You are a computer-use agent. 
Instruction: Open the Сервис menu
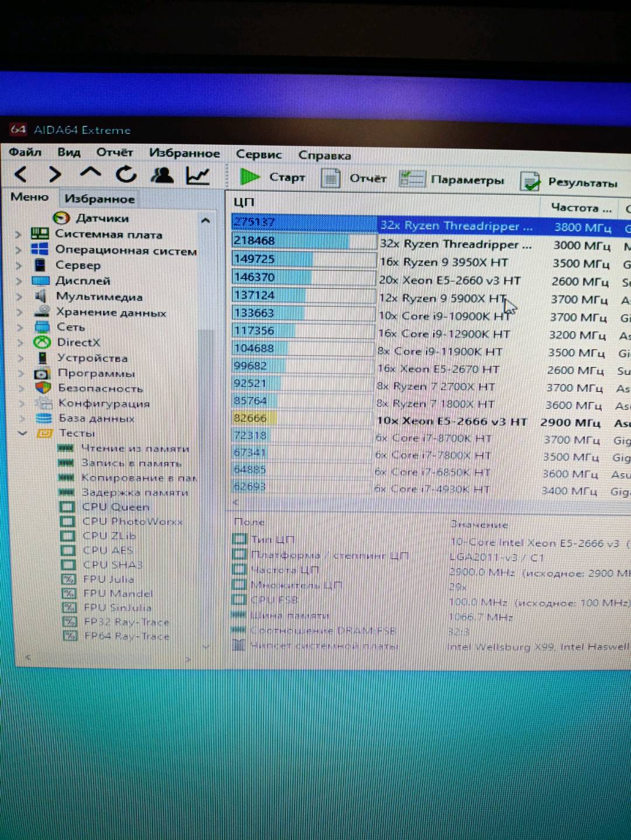[259, 154]
